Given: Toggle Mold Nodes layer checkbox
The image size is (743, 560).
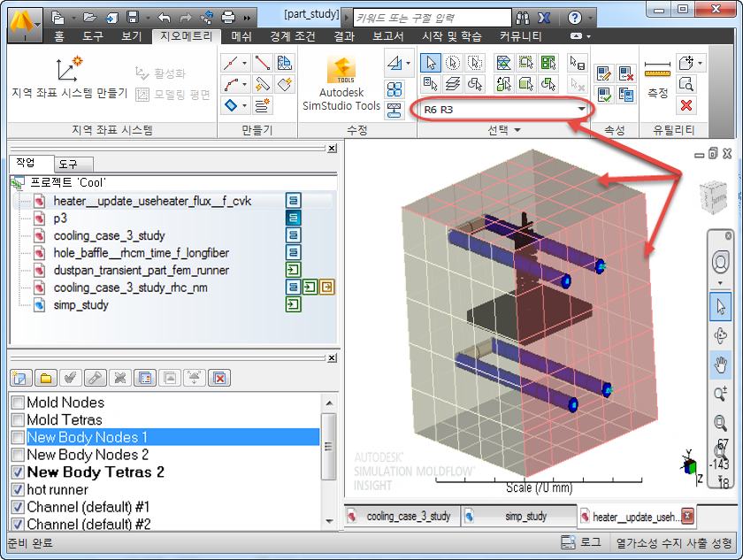Looking at the screenshot, I should tap(18, 403).
